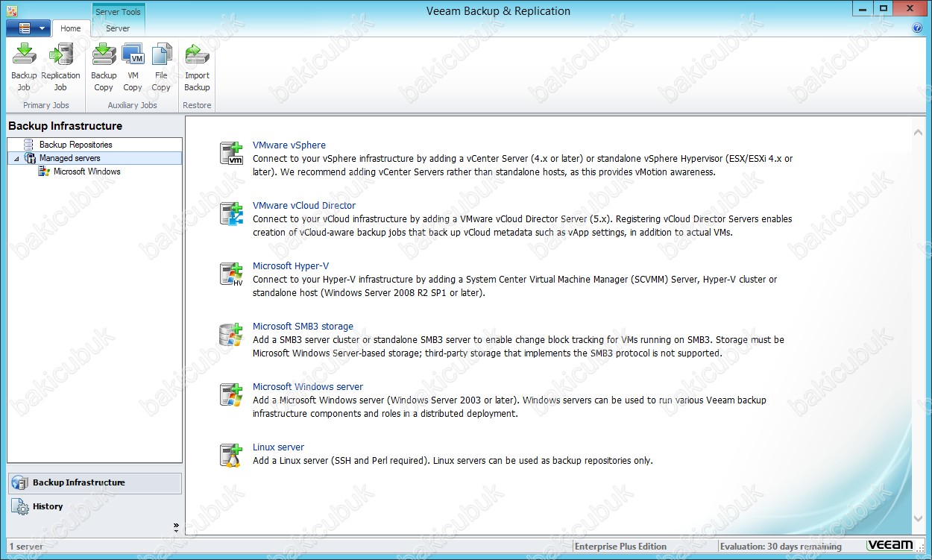Viewport: 932px width, 560px height.
Task: Click "Enterprise Plus Edition" in the status bar
Action: [x=620, y=547]
